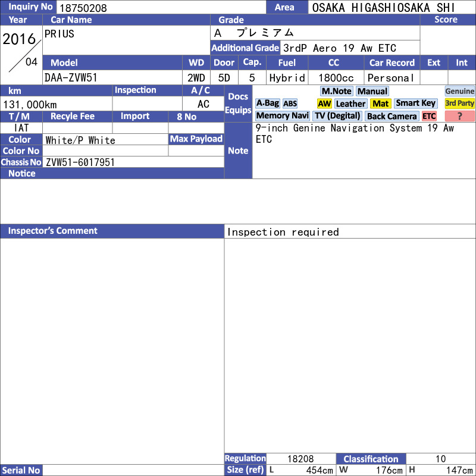Select the yellow AW equipment badge

point(324,104)
